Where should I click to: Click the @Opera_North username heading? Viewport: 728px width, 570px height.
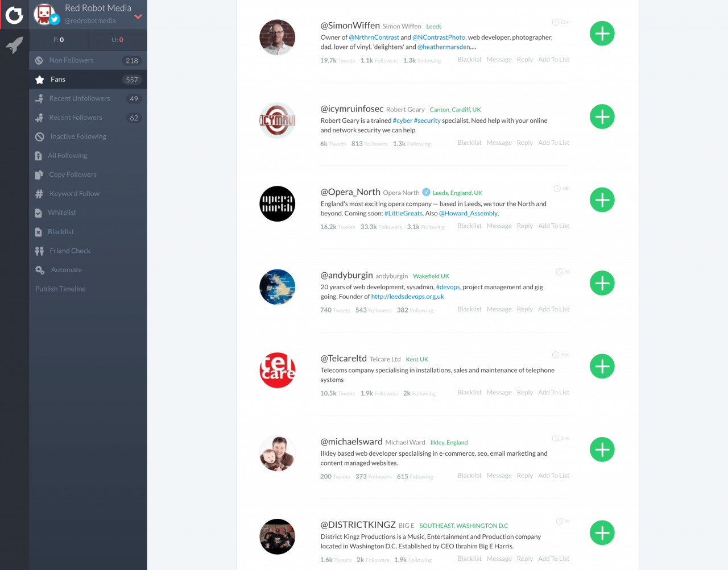[x=350, y=192]
